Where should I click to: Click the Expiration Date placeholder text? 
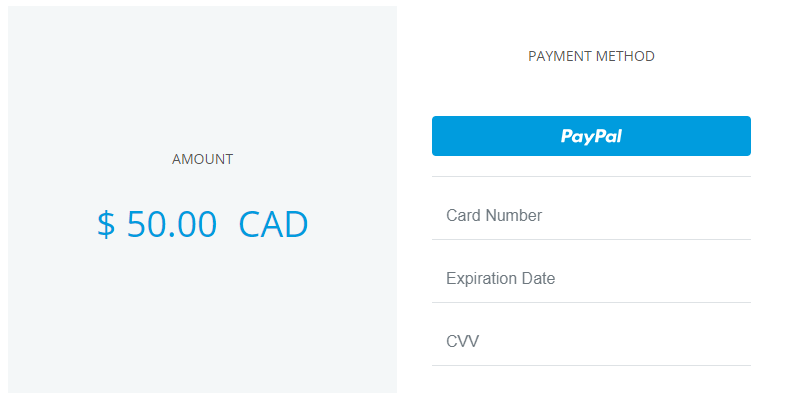click(501, 278)
